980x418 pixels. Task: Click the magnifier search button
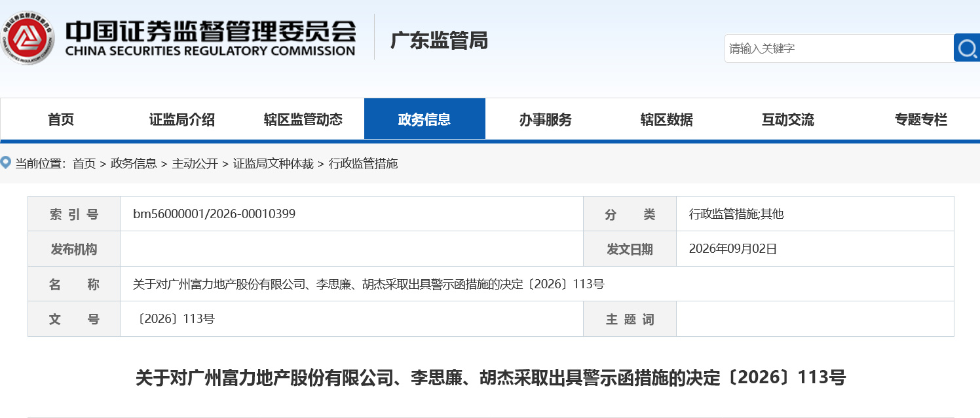point(967,48)
